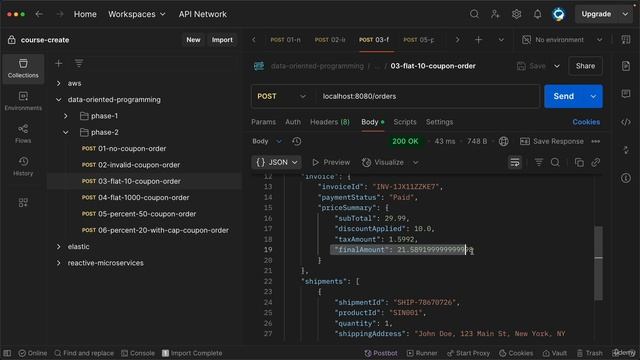Go back with the left arrow
Viewport: 640px width, 360px height.
coord(39,14)
